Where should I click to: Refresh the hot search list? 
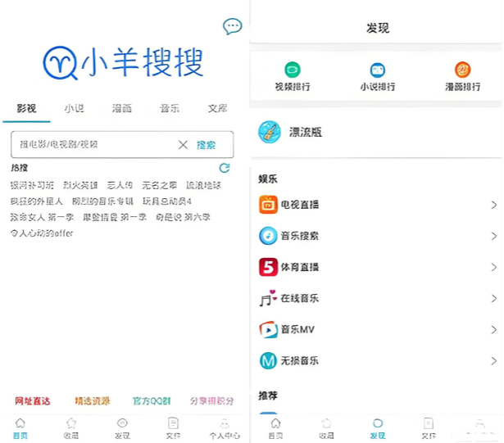225,168
